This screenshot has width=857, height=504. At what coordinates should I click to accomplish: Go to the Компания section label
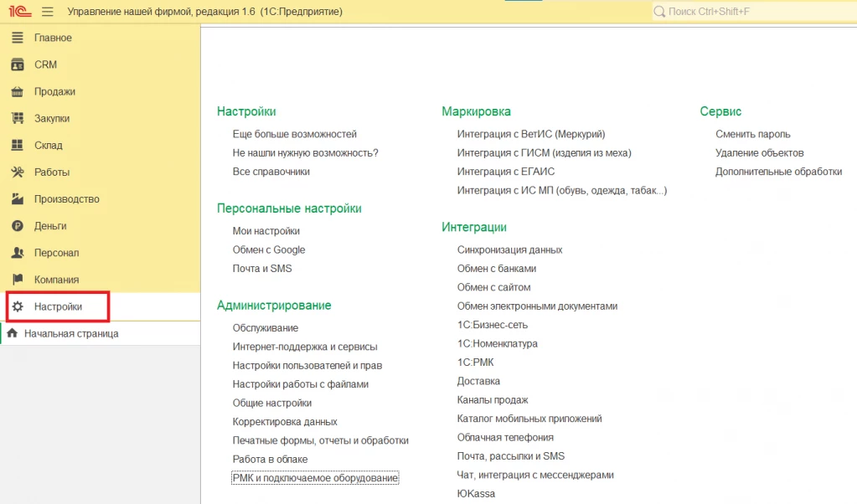tap(56, 280)
